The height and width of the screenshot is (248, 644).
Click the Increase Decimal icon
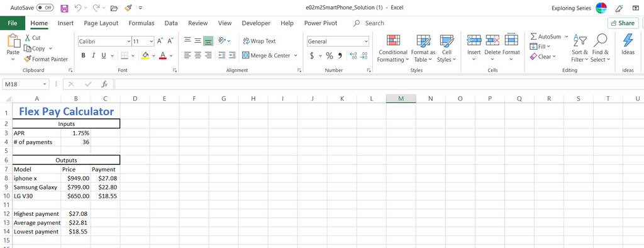(x=353, y=55)
